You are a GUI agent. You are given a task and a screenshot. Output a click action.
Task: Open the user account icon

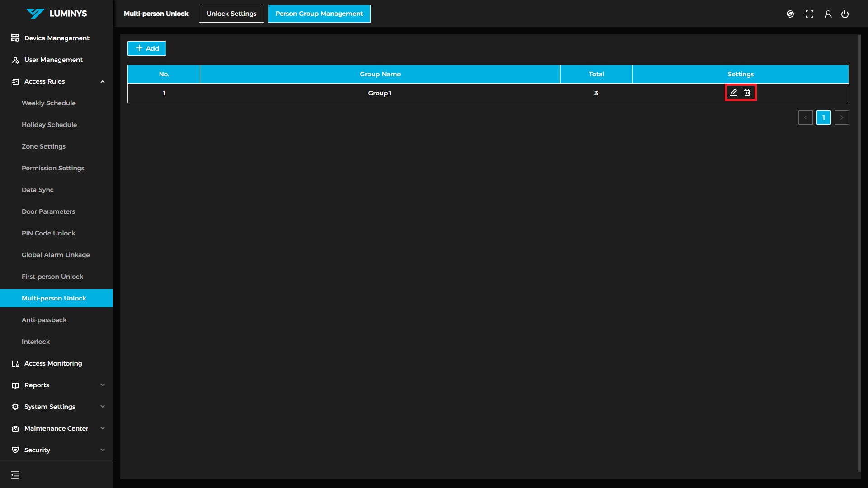point(828,14)
